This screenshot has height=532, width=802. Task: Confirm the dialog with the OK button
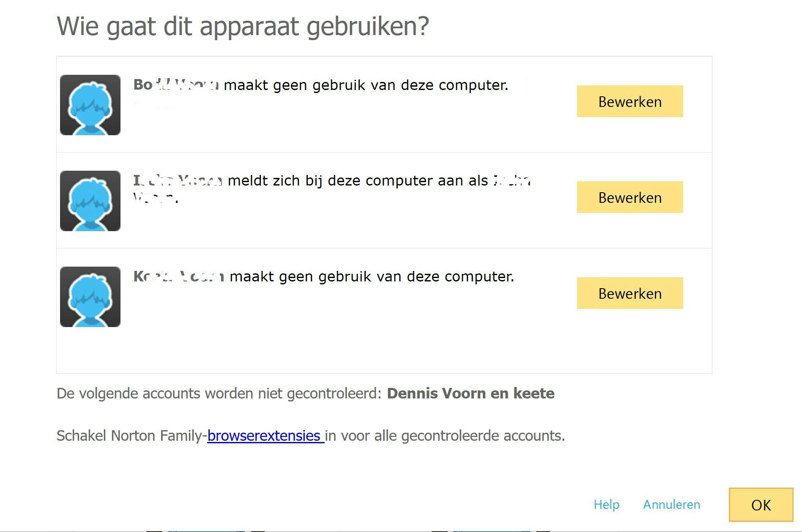761,505
